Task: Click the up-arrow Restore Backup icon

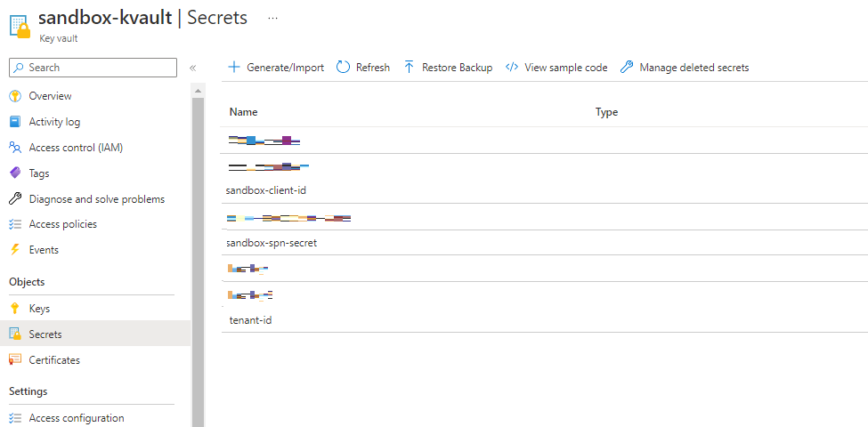Action: [x=410, y=68]
